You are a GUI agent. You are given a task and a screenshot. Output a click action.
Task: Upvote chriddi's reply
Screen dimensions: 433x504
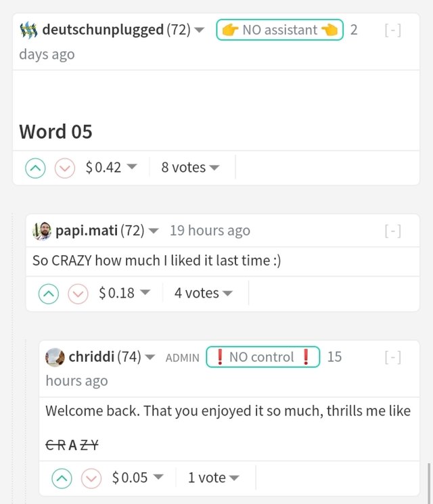62,478
